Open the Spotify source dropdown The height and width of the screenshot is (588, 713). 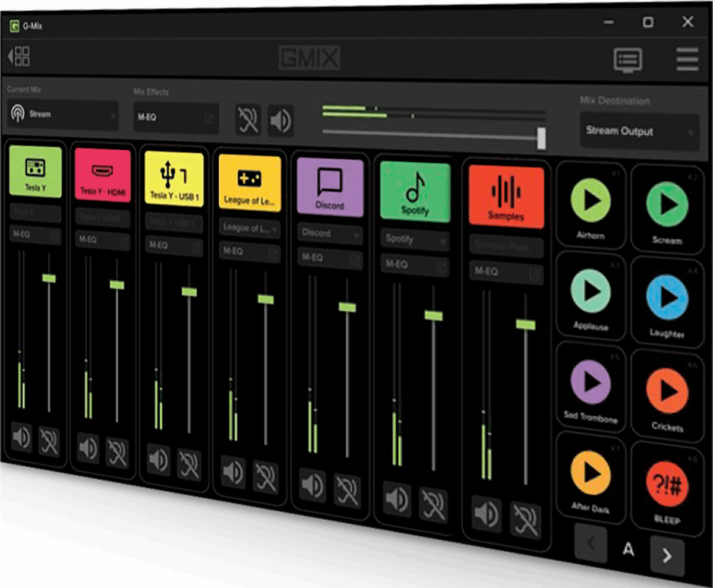click(415, 239)
